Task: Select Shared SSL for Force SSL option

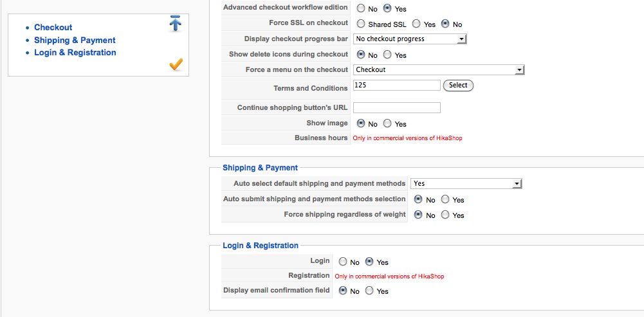Action: coord(361,24)
